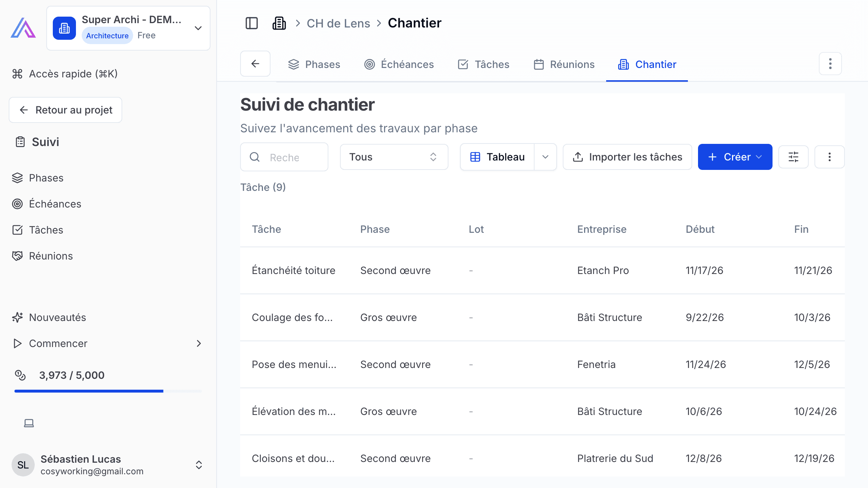Switch to the Échéances tab
Viewport: 868px width, 488px height.
coord(399,64)
